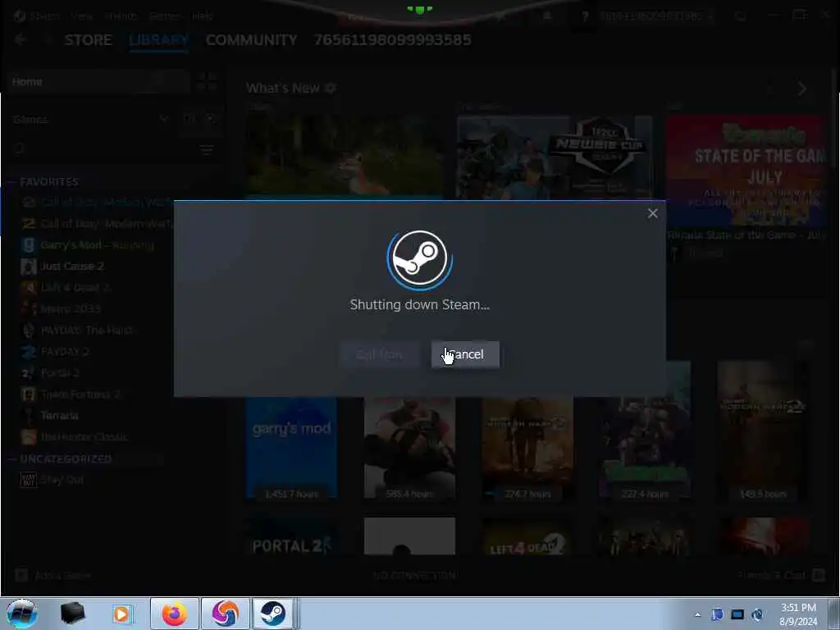Open the Portal 2 game cover

click(x=291, y=536)
